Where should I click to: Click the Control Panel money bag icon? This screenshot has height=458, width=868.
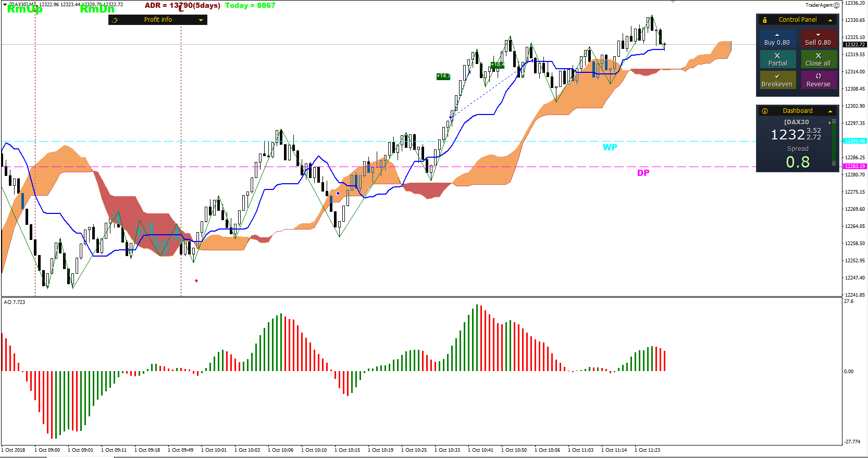765,20
